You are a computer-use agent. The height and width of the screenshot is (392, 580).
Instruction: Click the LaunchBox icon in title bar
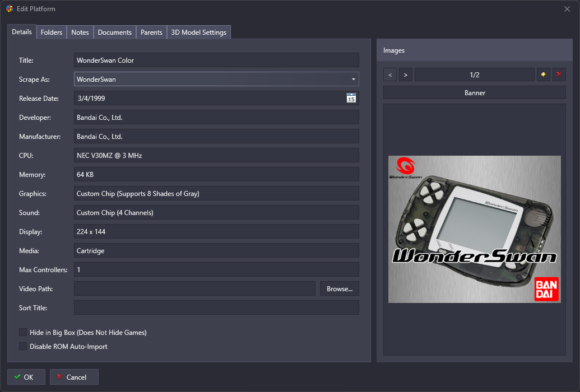(x=10, y=9)
